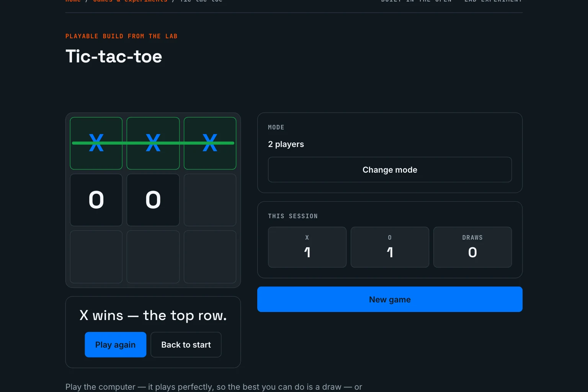
Task: Hit Play again under the win message
Action: 116,345
